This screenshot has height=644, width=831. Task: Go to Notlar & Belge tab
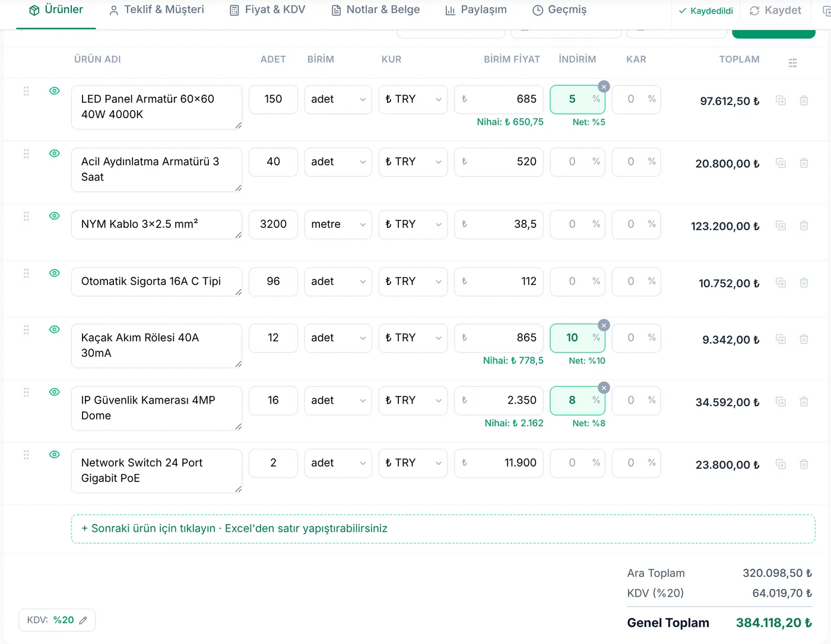(x=376, y=10)
